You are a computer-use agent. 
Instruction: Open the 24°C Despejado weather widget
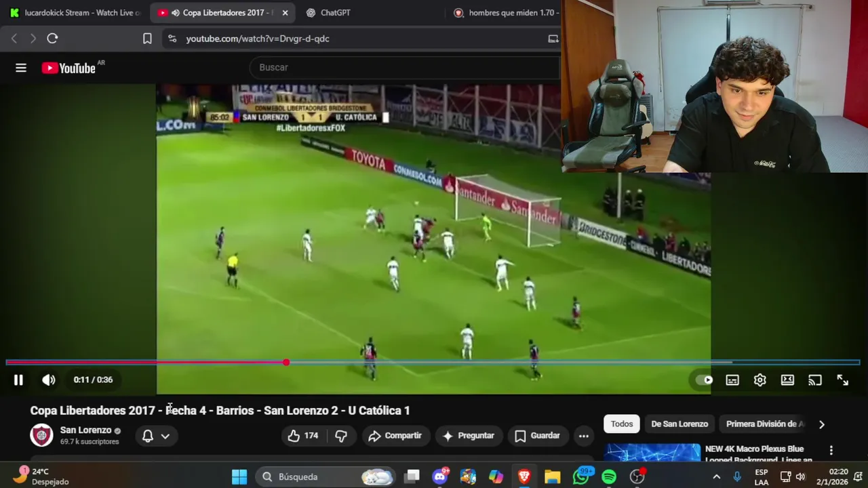(41, 476)
